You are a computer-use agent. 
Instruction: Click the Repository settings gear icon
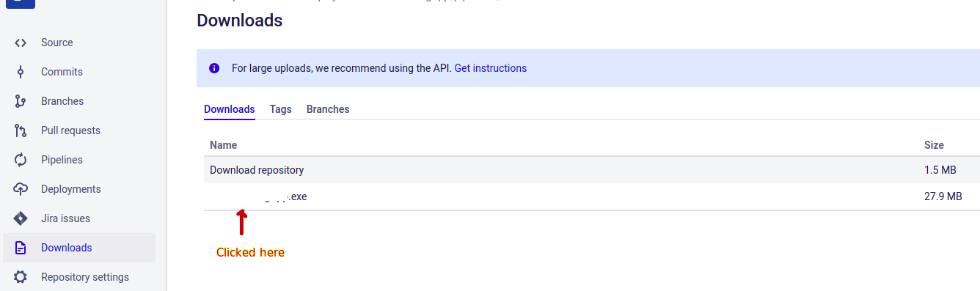[x=21, y=277]
